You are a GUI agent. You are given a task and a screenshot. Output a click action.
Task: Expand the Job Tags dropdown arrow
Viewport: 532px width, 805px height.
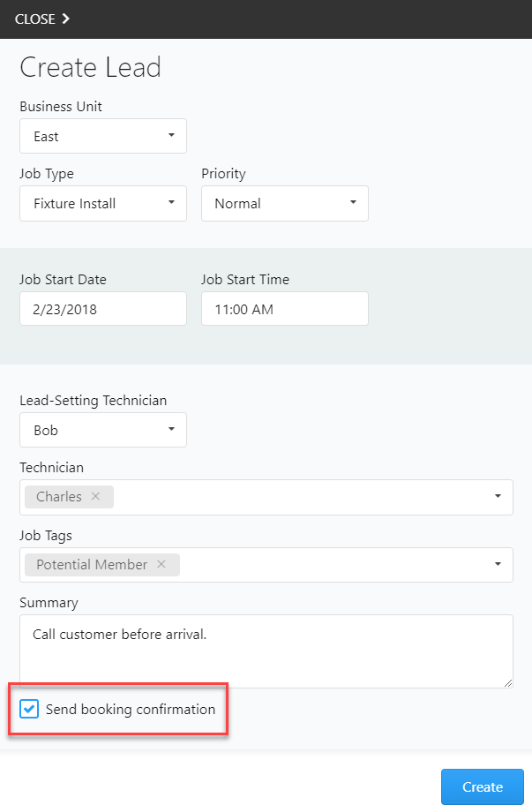tap(498, 565)
